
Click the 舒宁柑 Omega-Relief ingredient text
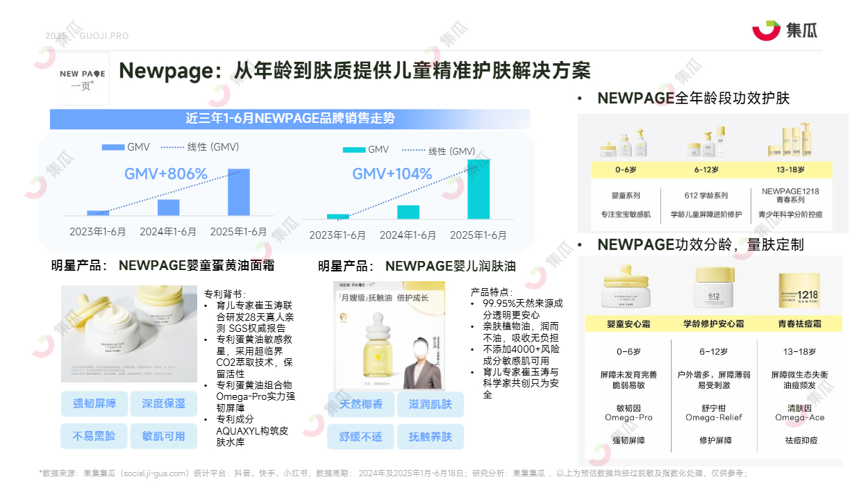click(714, 413)
